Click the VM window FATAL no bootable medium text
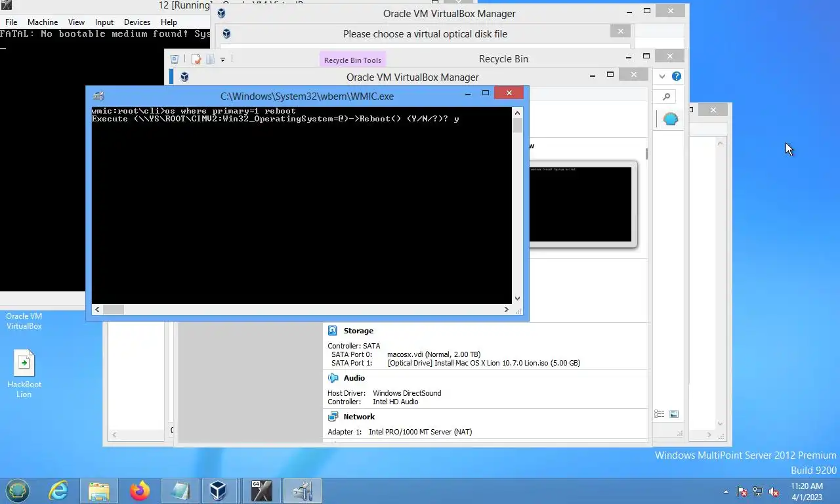Viewport: 840px width, 504px height. tap(105, 33)
